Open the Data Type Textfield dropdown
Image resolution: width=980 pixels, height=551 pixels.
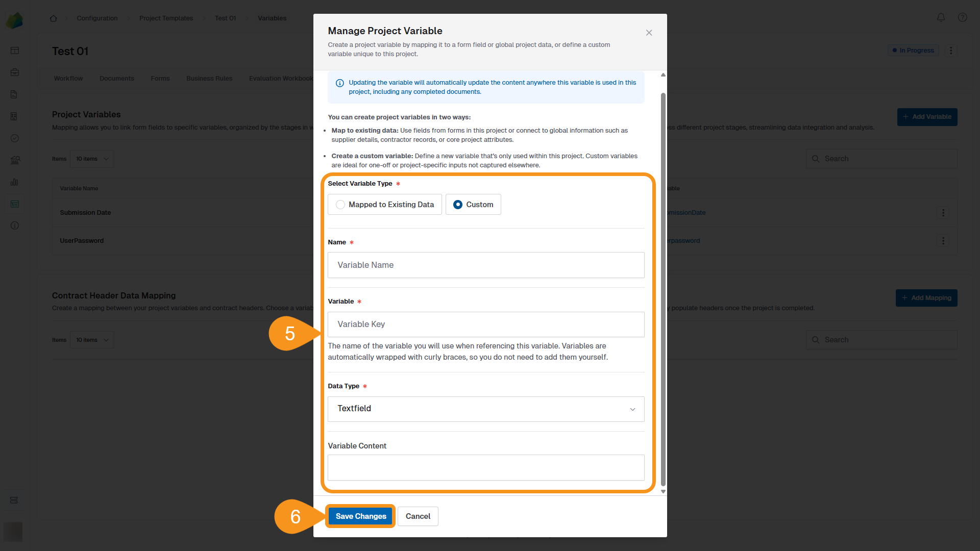[x=485, y=409]
